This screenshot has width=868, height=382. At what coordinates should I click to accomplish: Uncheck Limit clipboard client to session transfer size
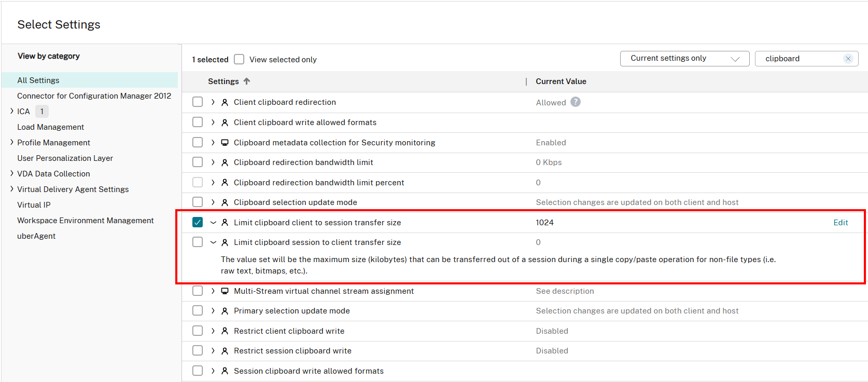tap(198, 222)
